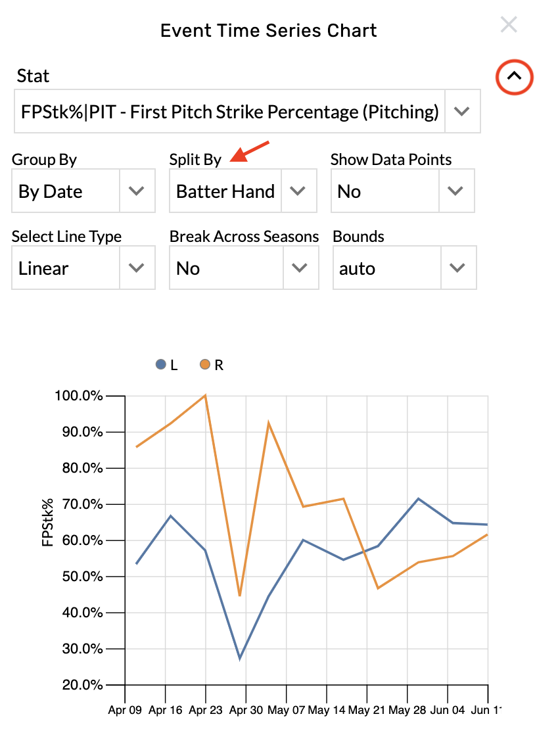Screen dimensions: 535x756
Task: Toggle the R series in the chart legend
Action: coord(212,364)
